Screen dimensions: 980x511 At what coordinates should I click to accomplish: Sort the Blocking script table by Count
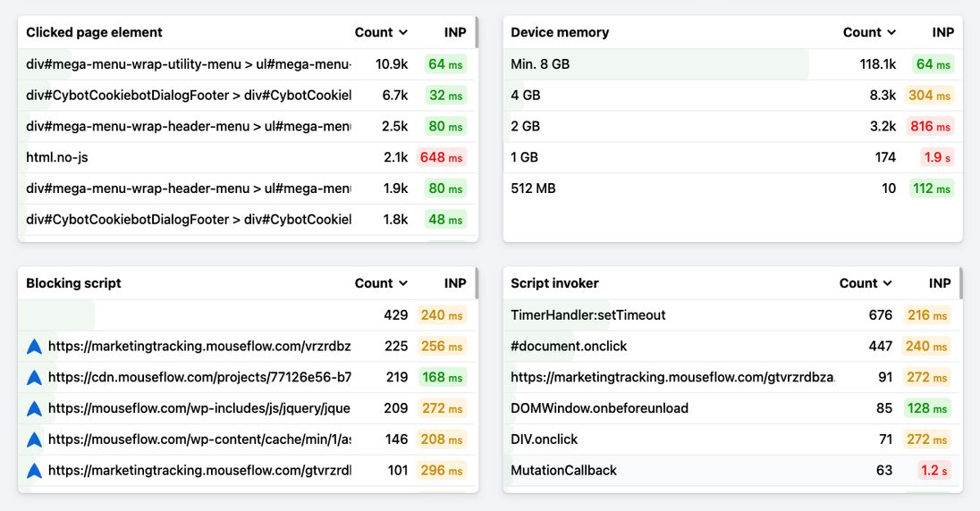[381, 283]
